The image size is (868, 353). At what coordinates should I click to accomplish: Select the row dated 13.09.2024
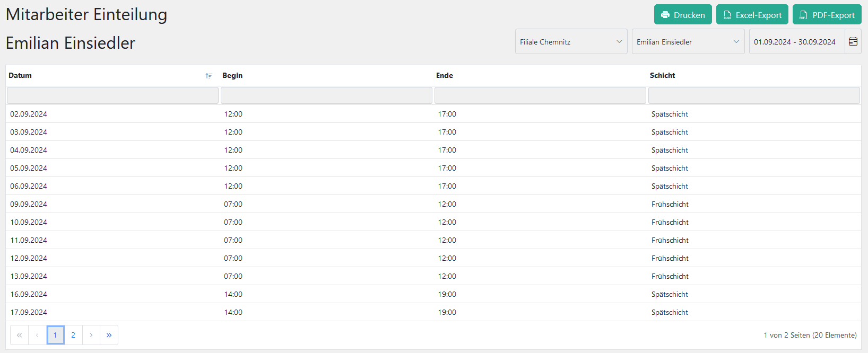coord(433,276)
